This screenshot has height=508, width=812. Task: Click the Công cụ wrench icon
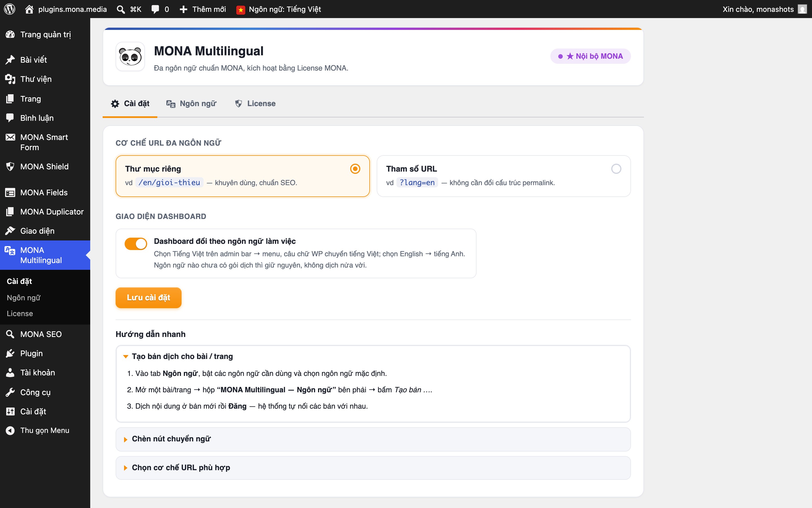click(x=10, y=392)
